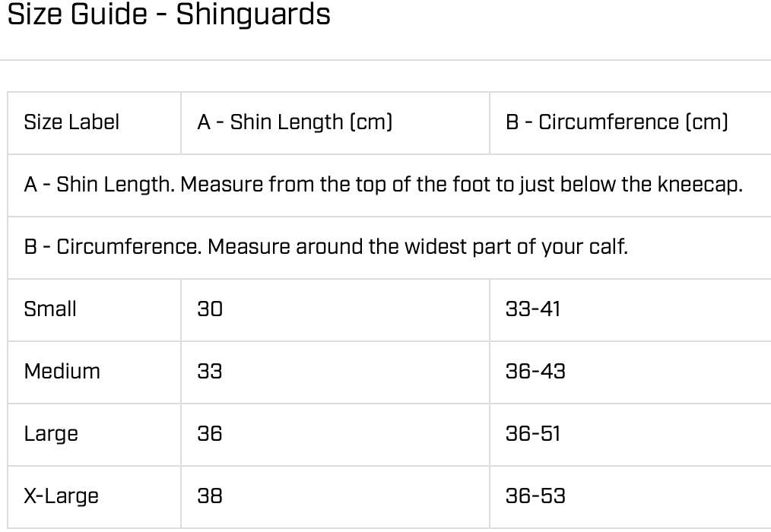Click the shin length value 30
Image resolution: width=771 pixels, height=532 pixels.
coord(210,309)
